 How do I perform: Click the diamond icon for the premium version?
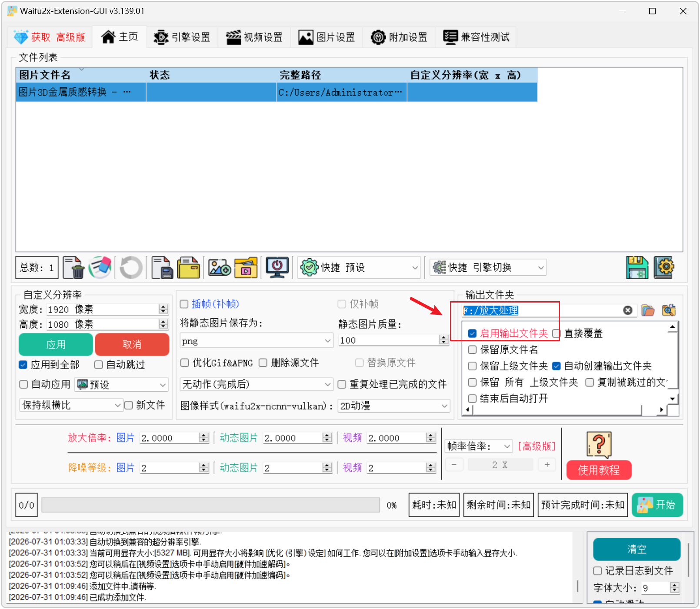click(21, 37)
